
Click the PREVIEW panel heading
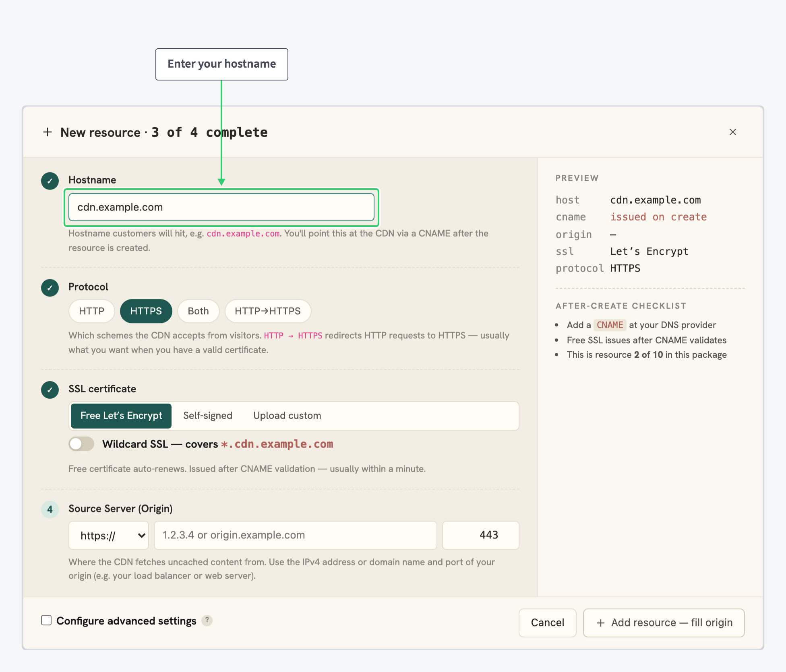click(x=577, y=178)
